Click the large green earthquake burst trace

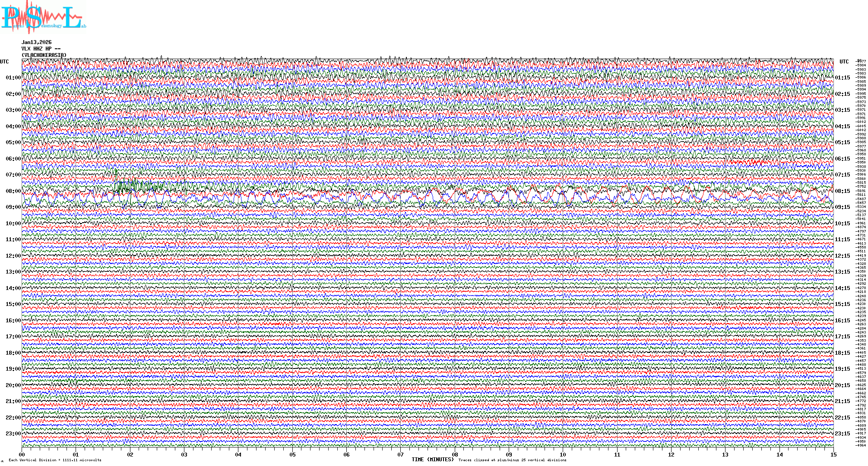[130, 186]
